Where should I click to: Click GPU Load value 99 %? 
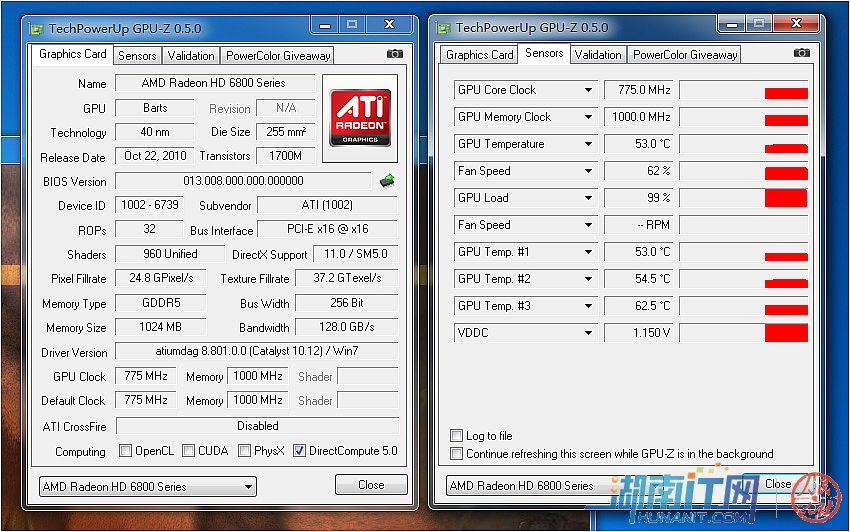(639, 198)
